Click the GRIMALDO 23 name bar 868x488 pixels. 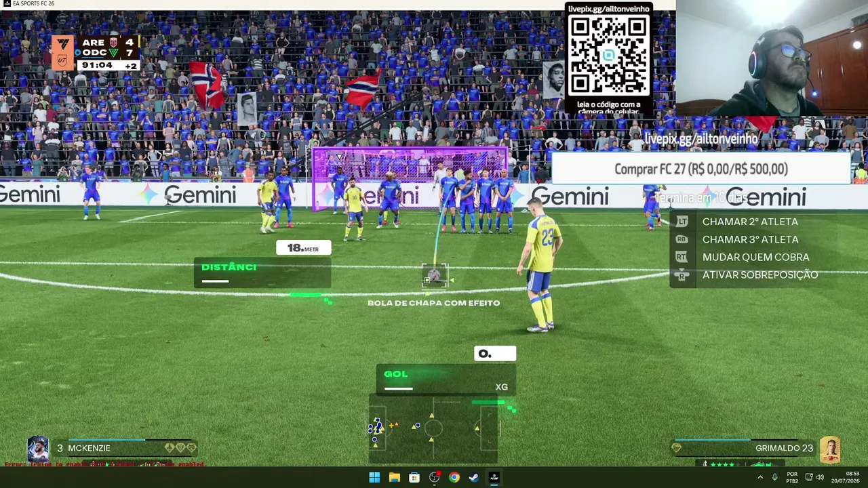[745, 448]
